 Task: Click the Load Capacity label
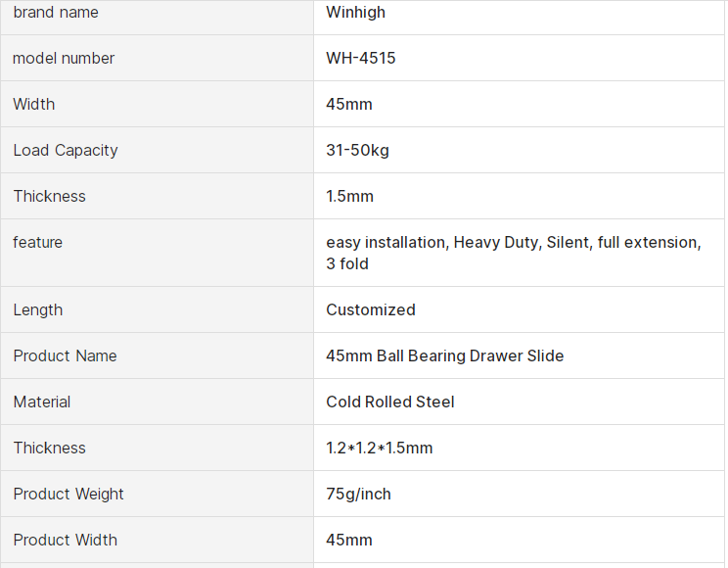click(x=66, y=151)
